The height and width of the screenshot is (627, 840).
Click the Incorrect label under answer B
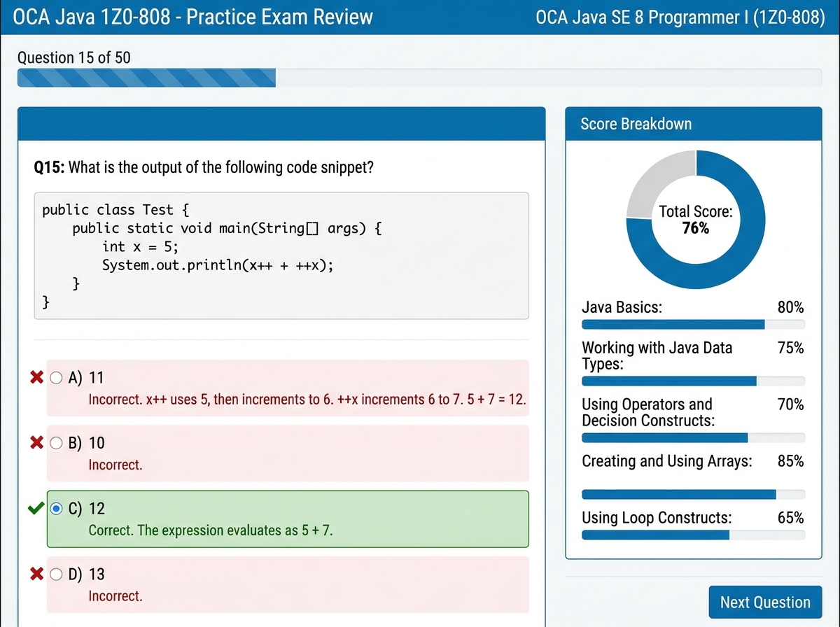[x=115, y=465]
